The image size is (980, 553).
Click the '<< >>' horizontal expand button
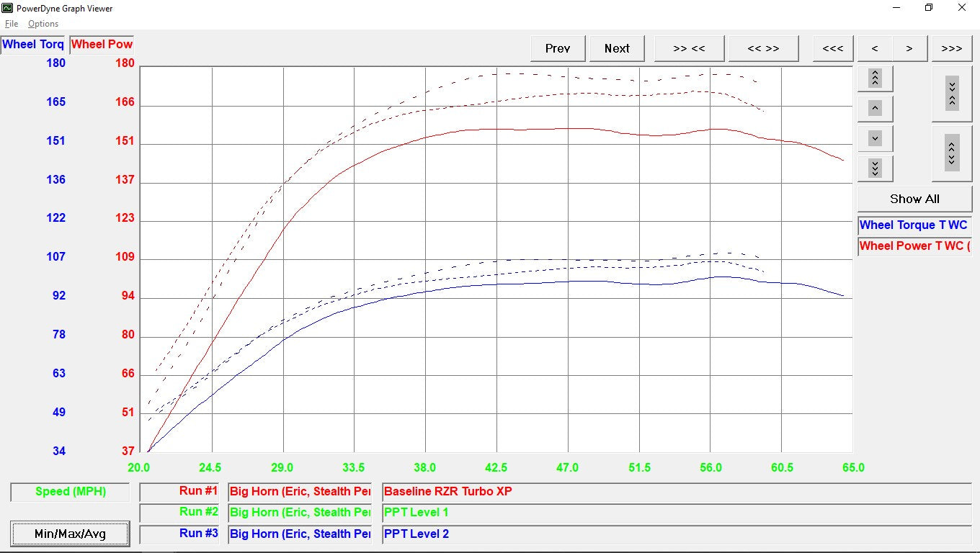pyautogui.click(x=763, y=48)
